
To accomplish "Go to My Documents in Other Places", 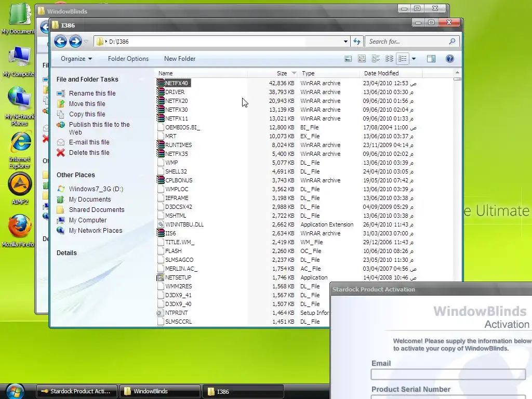I will pyautogui.click(x=89, y=199).
